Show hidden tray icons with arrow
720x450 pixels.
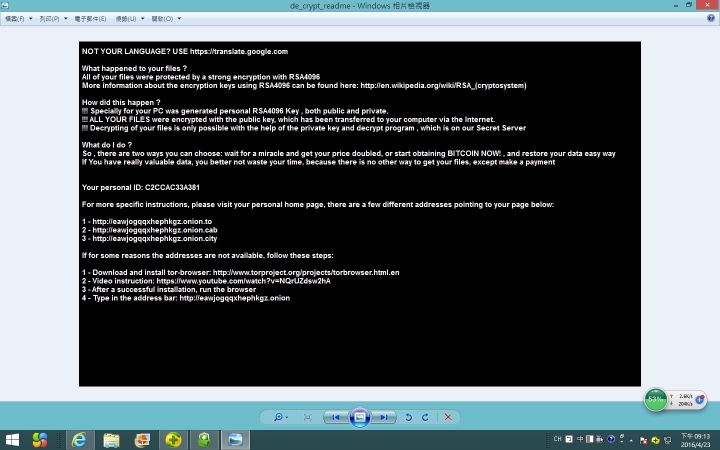pos(631,440)
